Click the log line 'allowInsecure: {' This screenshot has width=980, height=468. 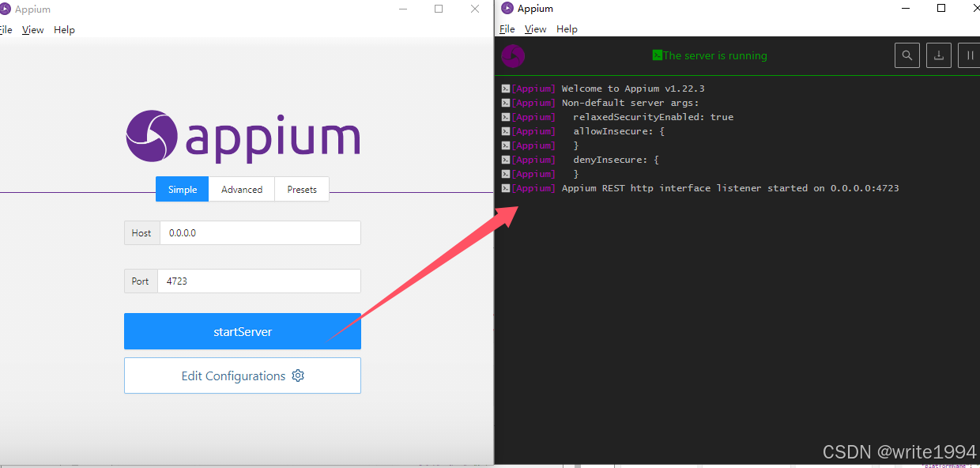point(619,131)
